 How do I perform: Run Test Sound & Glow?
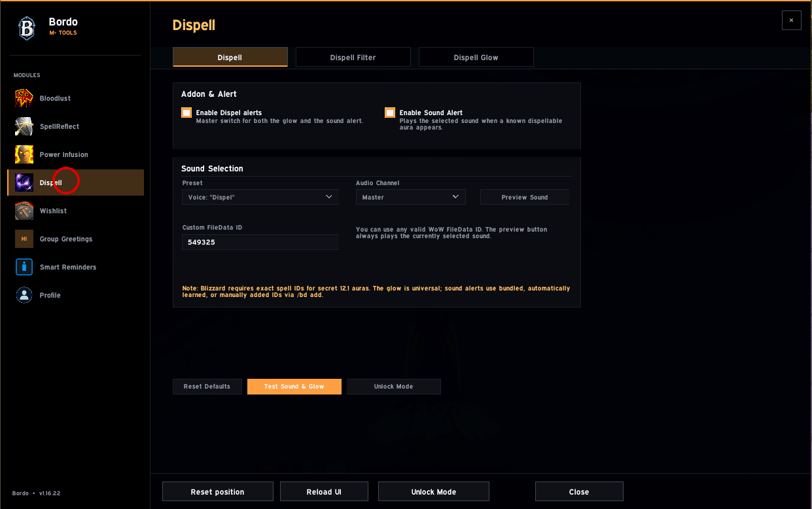(294, 387)
